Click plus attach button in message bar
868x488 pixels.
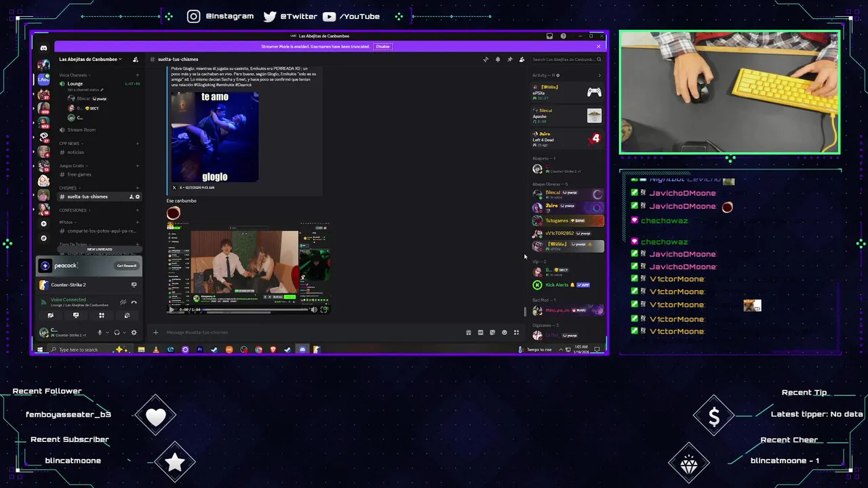pyautogui.click(x=155, y=332)
